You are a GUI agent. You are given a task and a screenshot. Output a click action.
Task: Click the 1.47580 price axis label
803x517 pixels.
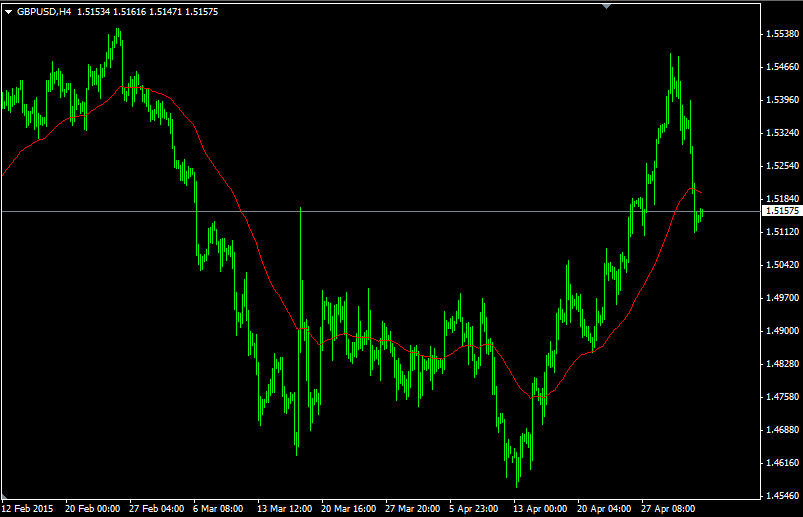[783, 397]
